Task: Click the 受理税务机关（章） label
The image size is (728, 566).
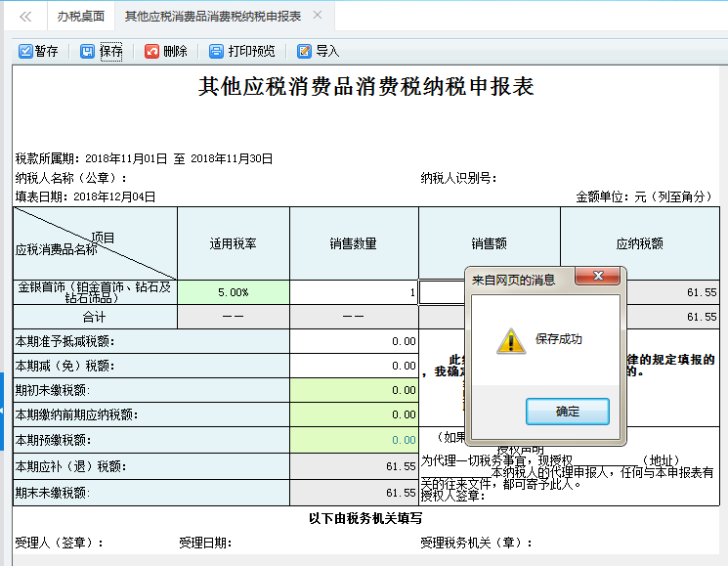Action: coord(476,543)
